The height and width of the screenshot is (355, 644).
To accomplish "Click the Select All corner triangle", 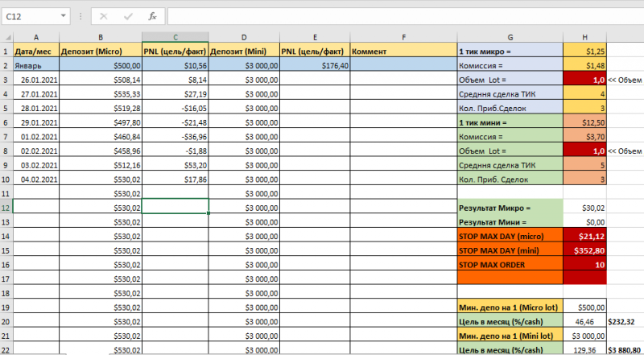I will point(7,37).
